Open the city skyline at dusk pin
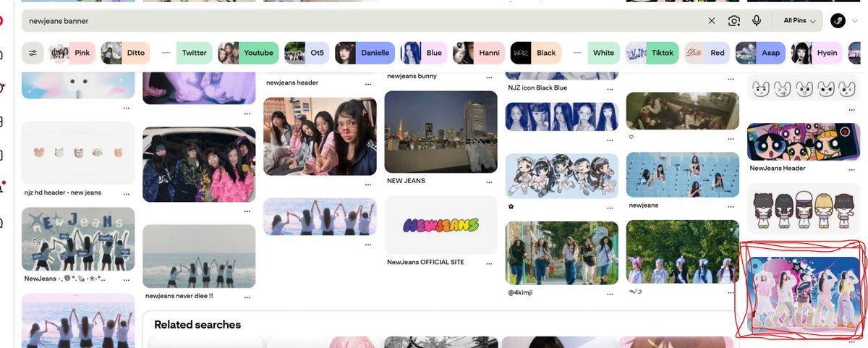Screen dimensions: 868x348 (441, 132)
